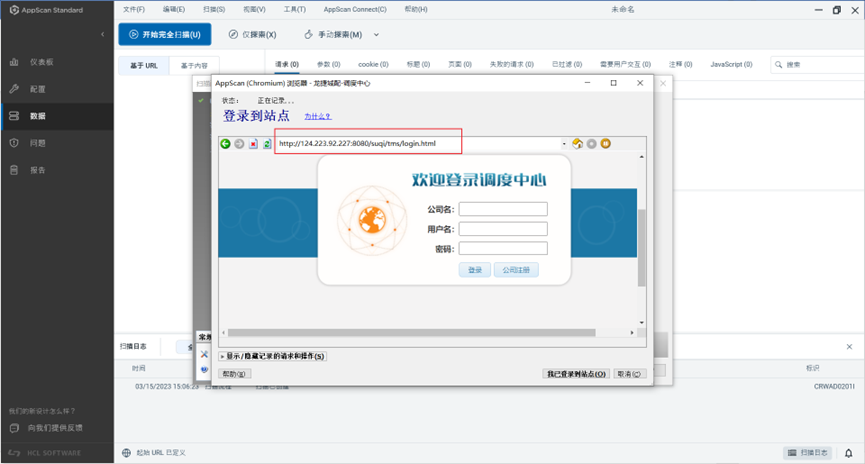Screen dimensions: 865x464
Task: Open the 扫描(S) menu
Action: pos(214,9)
